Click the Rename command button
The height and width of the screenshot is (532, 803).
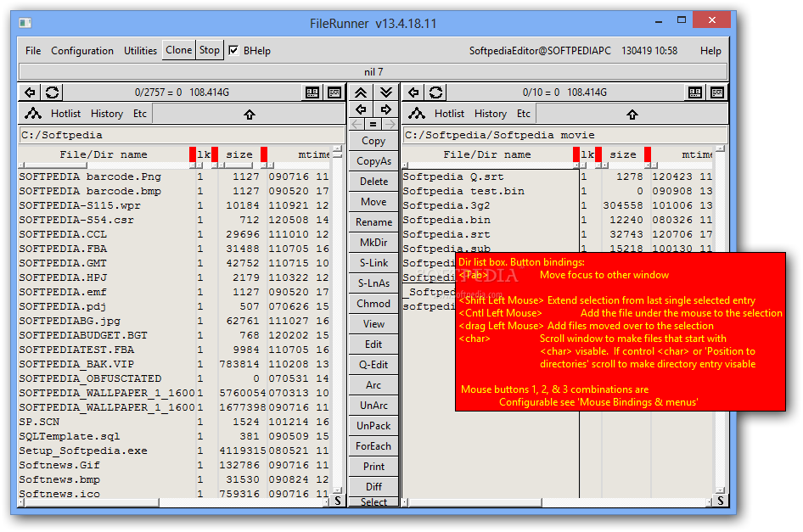click(x=373, y=222)
